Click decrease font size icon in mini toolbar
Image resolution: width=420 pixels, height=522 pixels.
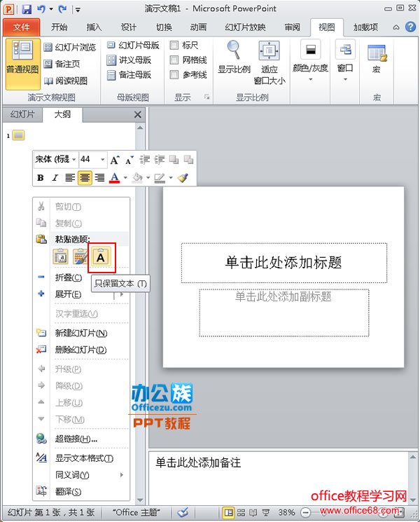click(129, 160)
